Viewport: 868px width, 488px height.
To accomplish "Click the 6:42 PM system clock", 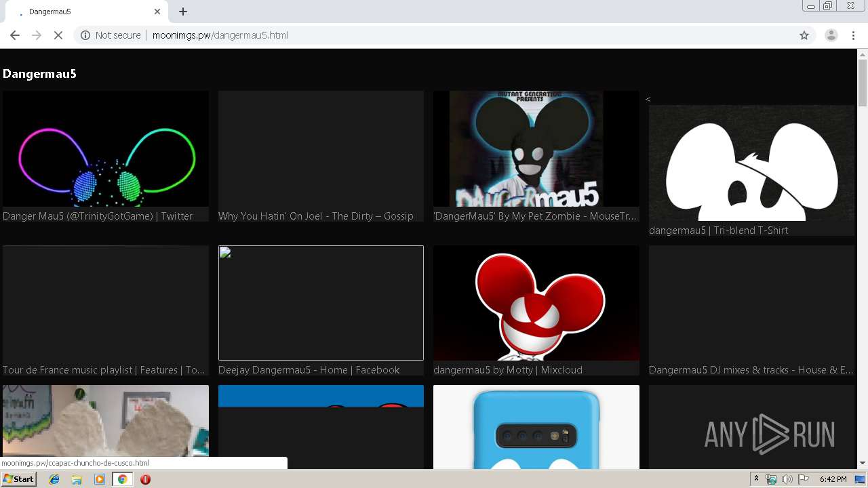I will point(833,479).
